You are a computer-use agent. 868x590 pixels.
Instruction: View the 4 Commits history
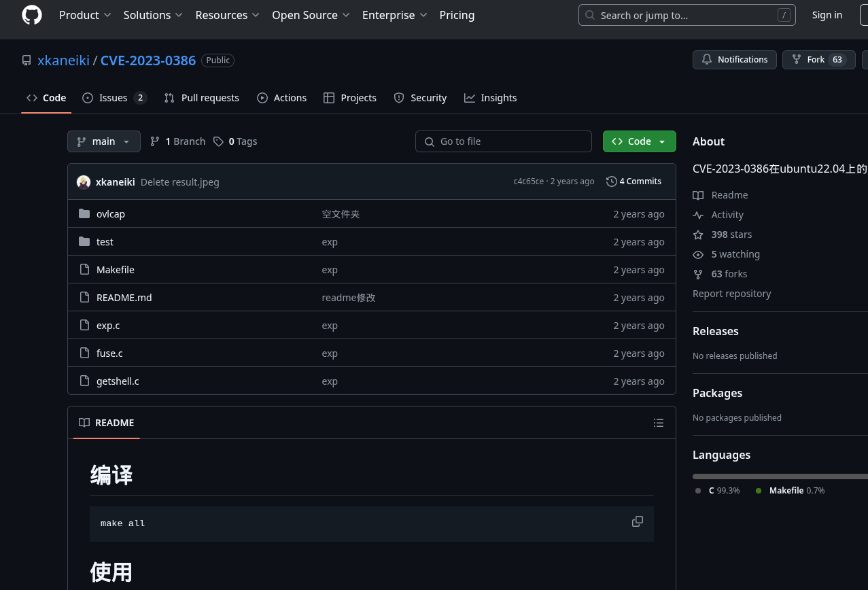pos(634,181)
